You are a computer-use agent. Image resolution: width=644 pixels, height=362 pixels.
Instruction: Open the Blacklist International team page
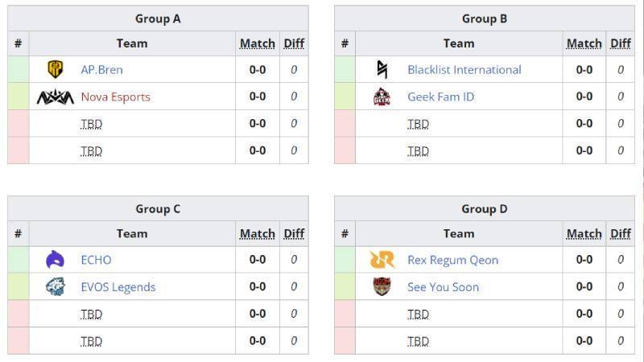tap(464, 70)
